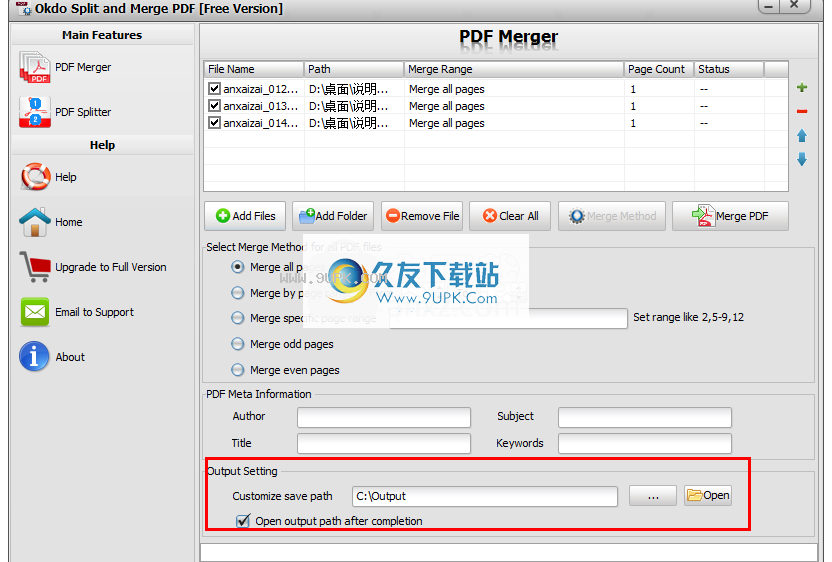Click the About info icon
Screen dimensions: 832x562
pos(34,356)
